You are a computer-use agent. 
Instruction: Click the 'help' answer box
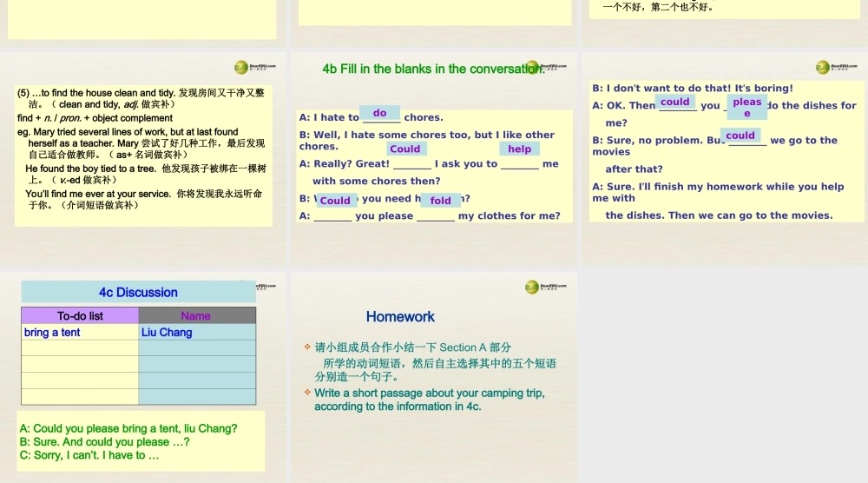[519, 149]
